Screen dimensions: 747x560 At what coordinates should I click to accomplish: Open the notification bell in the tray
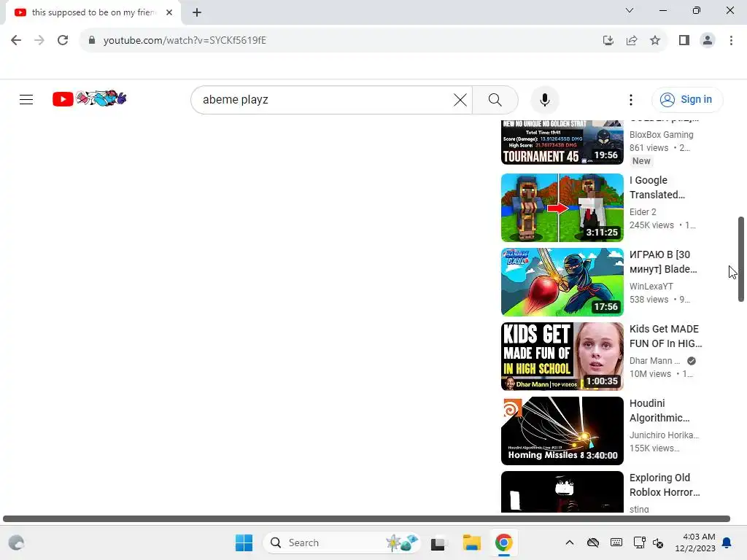[x=727, y=542]
